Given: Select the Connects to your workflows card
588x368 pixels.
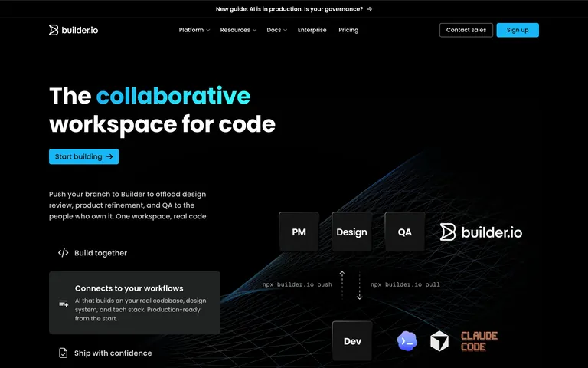Looking at the screenshot, I should (x=135, y=303).
